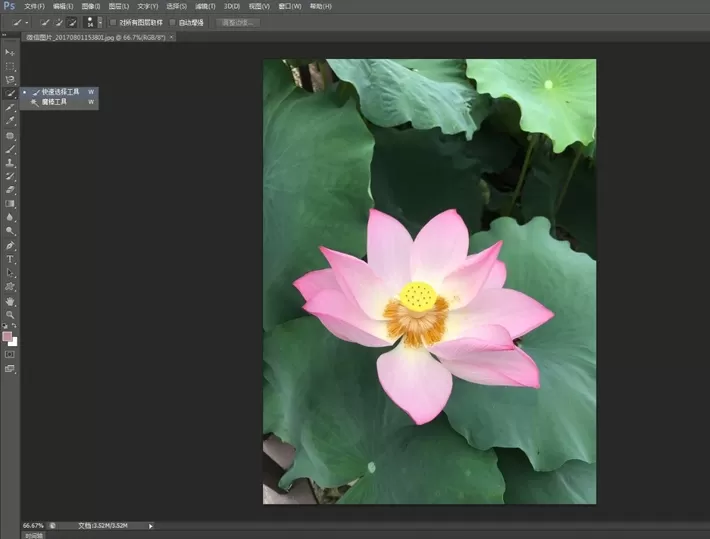The height and width of the screenshot is (539, 710).
Task: Click the Ps application logo
Action: 9,6
